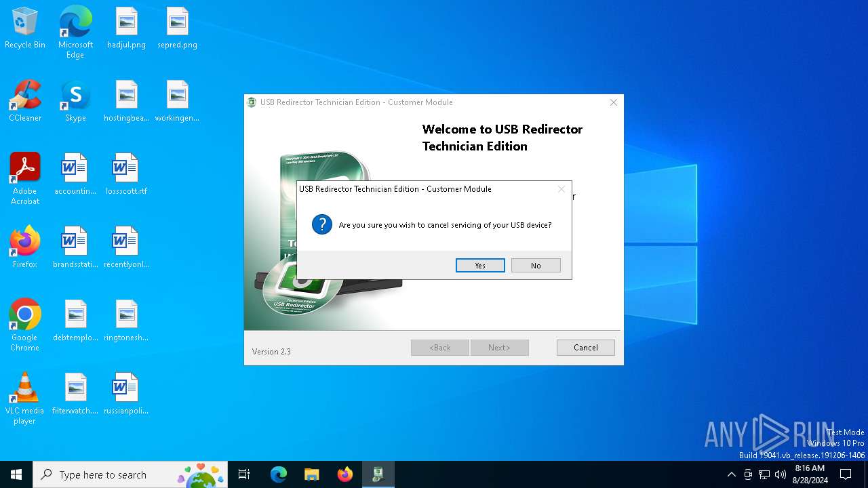This screenshot has height=488, width=868.
Task: Select CCleaner desktop shortcut
Action: 25,102
